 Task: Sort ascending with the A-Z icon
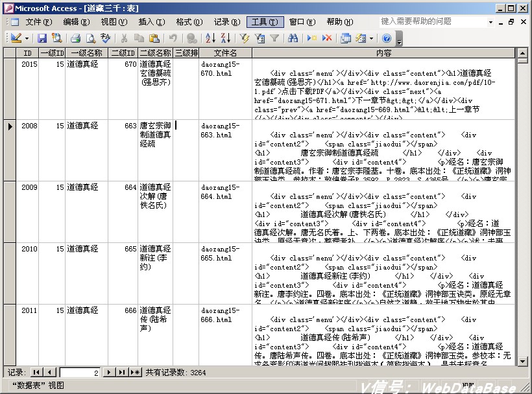tap(210, 38)
